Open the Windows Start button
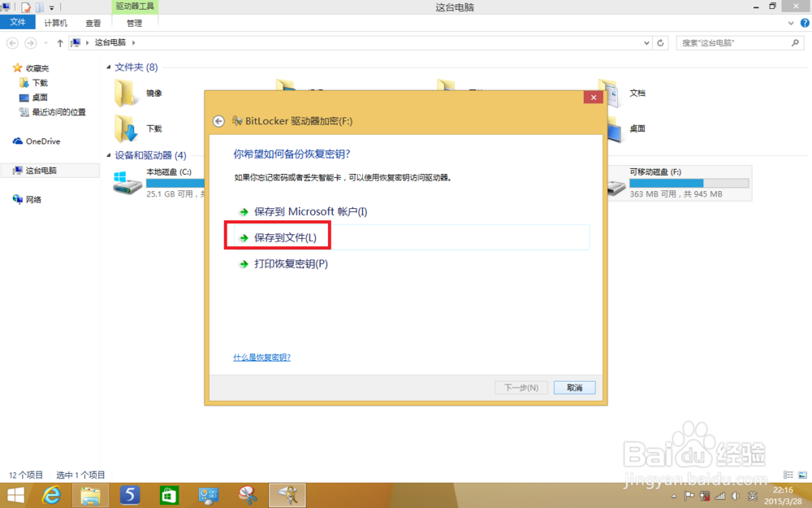This screenshot has height=508, width=812. tap(15, 495)
